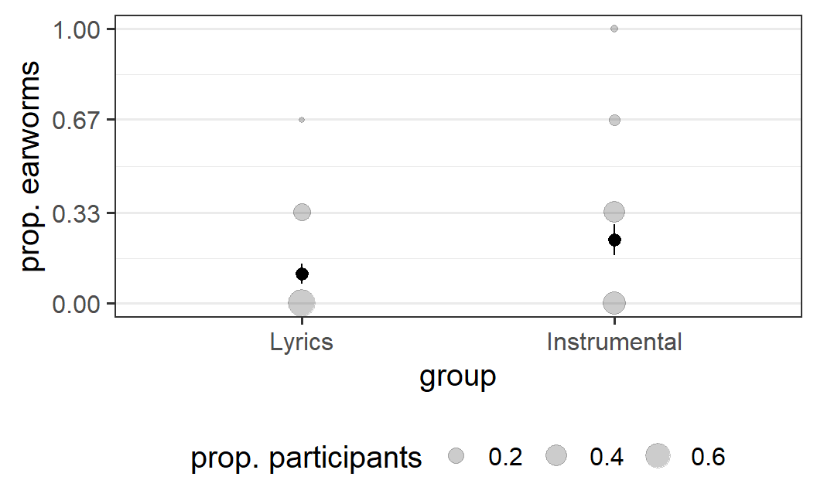Click the 0.67 y-axis tick label
817x504 pixels.
(76, 121)
